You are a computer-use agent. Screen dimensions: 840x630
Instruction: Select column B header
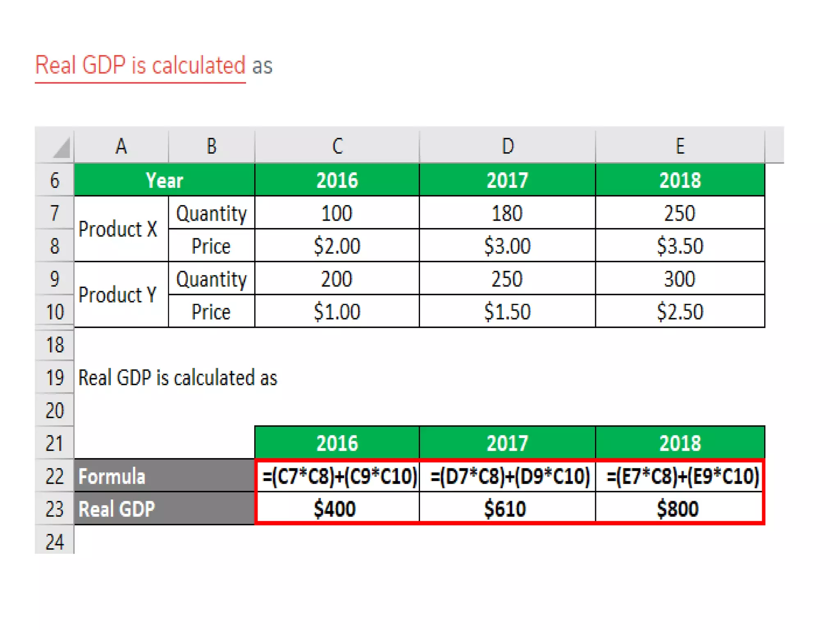[211, 146]
